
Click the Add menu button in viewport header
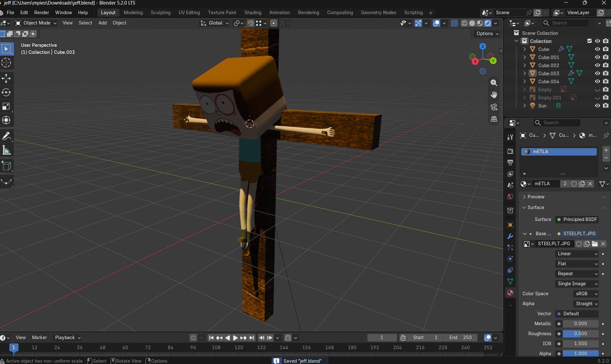click(102, 23)
